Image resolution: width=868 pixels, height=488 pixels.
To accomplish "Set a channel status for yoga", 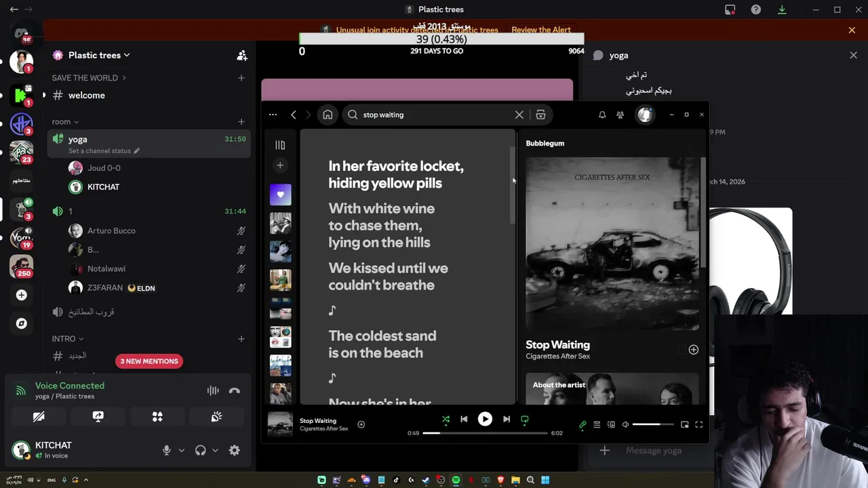I will tap(104, 151).
